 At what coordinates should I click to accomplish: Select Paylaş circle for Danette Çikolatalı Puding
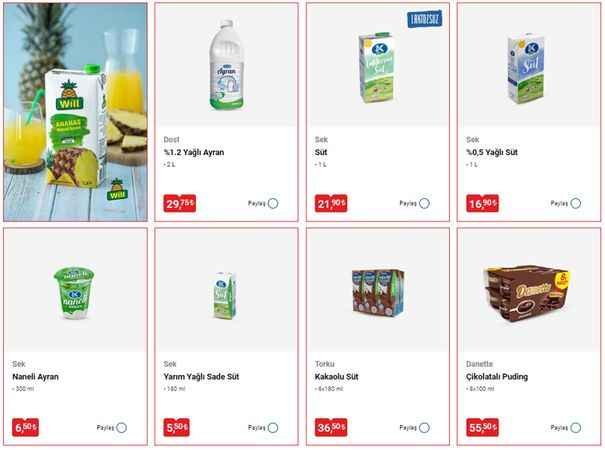pos(575,428)
